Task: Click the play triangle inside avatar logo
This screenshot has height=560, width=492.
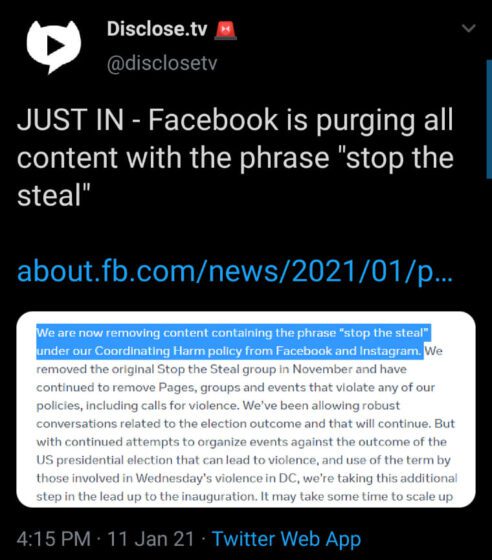Action: click(56, 45)
